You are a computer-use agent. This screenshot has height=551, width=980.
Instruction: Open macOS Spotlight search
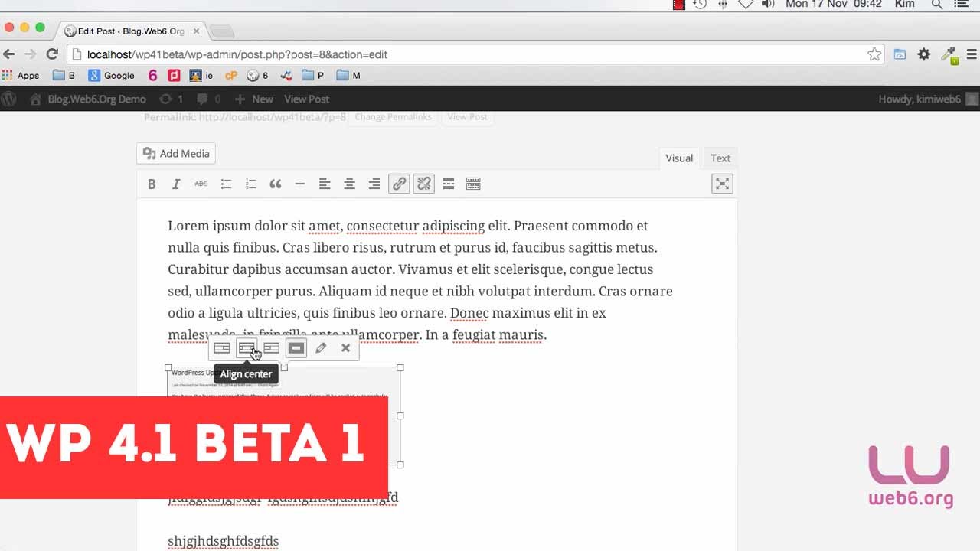tap(937, 5)
